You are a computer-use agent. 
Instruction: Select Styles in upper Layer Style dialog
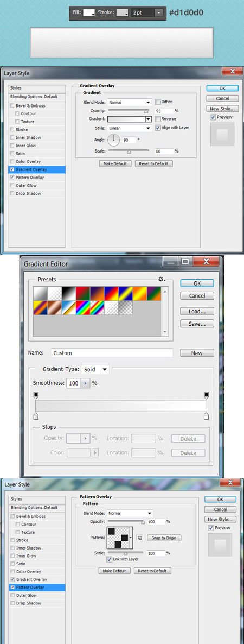(x=37, y=88)
